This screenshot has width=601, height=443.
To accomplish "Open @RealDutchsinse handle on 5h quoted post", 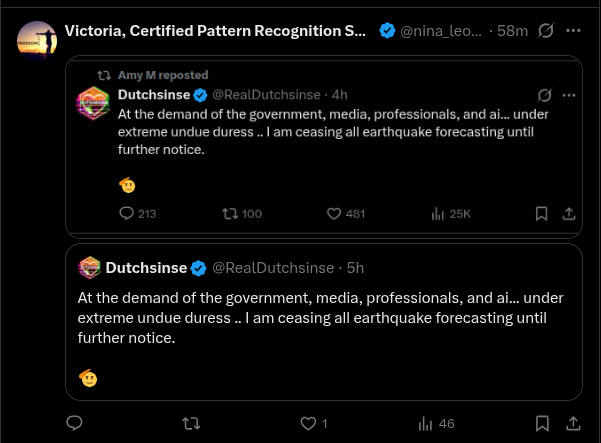I will pyautogui.click(x=273, y=268).
